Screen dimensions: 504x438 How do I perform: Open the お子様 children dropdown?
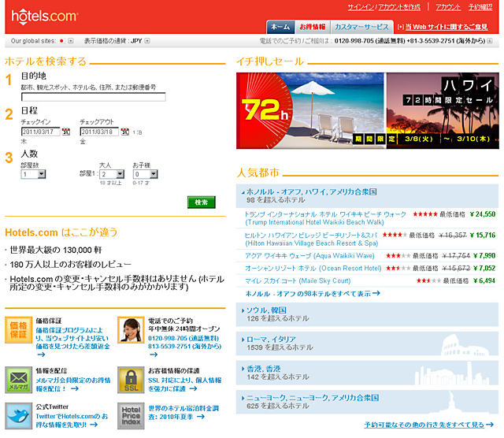145,174
